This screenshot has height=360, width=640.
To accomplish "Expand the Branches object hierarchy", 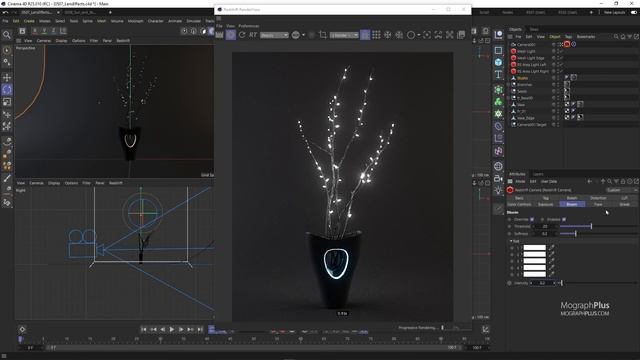I will [x=509, y=84].
